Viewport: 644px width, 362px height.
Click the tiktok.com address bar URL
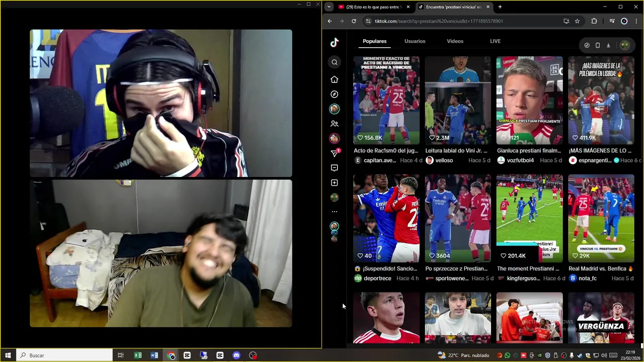[x=439, y=21]
